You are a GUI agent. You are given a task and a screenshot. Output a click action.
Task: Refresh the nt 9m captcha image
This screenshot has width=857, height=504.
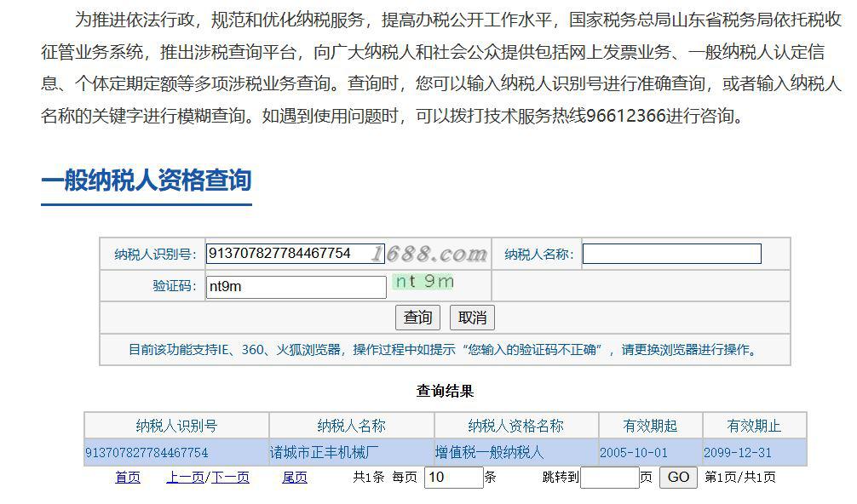click(423, 282)
